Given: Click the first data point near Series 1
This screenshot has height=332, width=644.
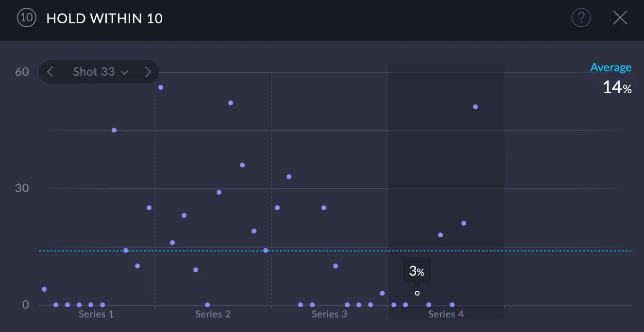Looking at the screenshot, I should tap(44, 289).
